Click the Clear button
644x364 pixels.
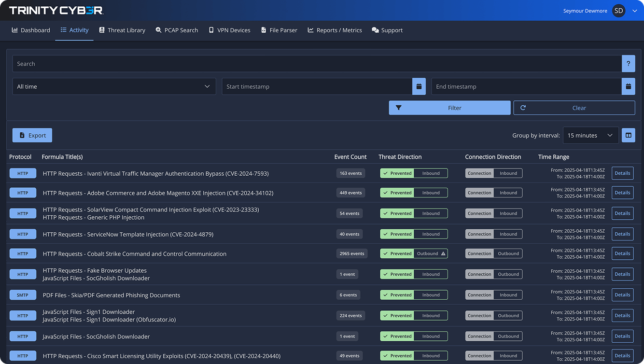574,108
